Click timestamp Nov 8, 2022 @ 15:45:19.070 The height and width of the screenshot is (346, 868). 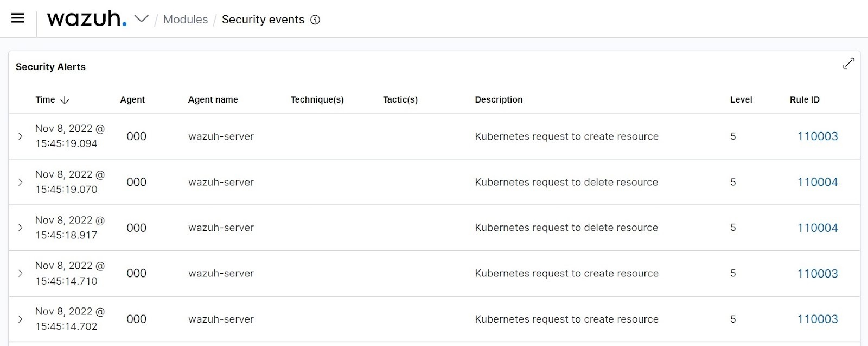pos(70,182)
